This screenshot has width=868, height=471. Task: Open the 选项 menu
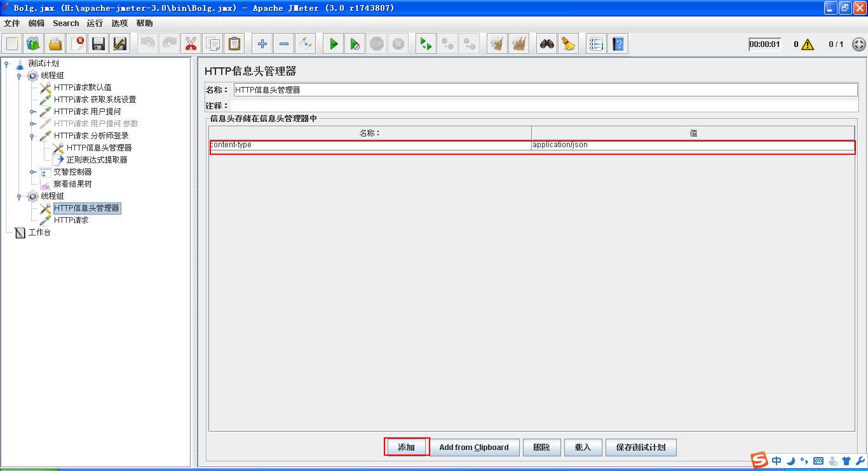tap(119, 23)
